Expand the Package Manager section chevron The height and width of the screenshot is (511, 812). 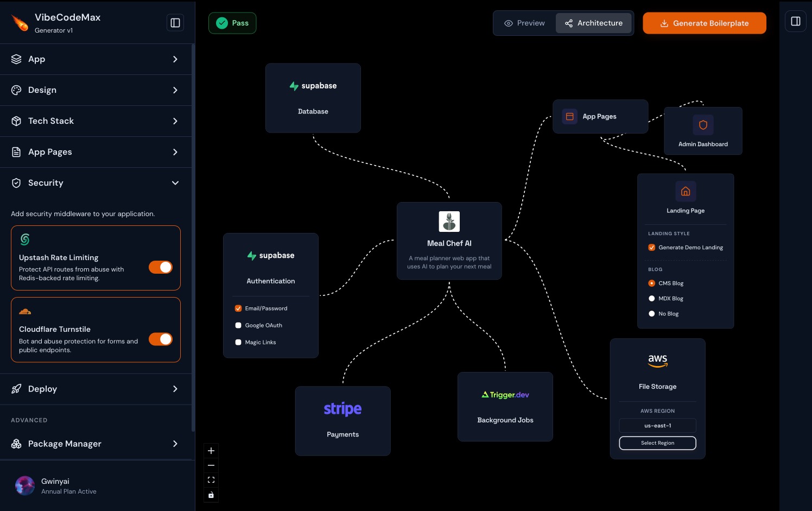tap(175, 444)
